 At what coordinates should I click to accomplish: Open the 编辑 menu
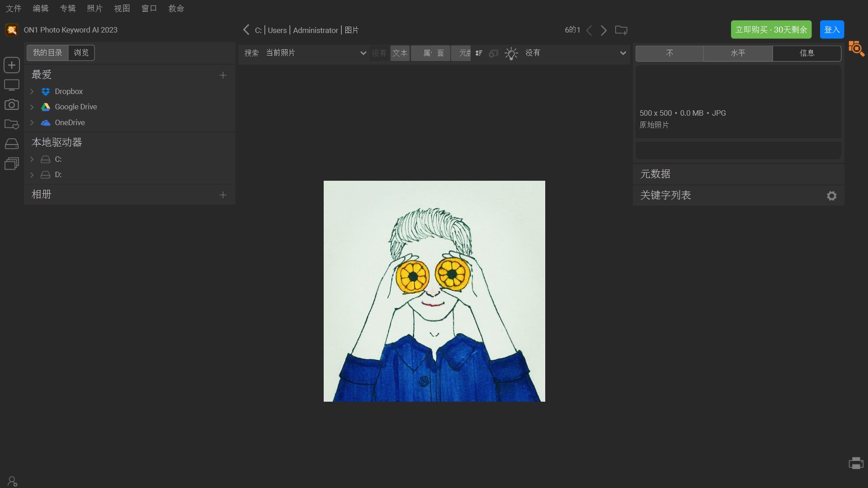click(x=41, y=9)
